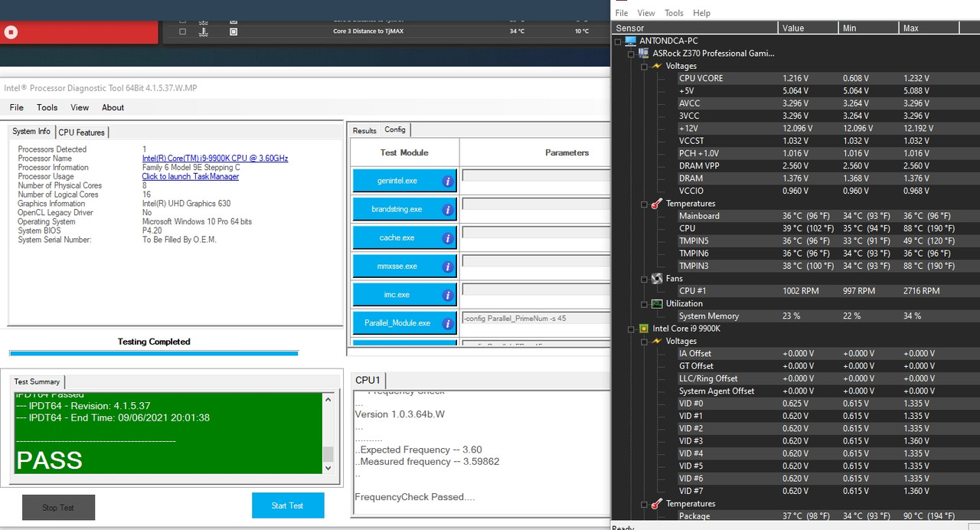
Task: Click Test Summary scrollbar down arrow
Action: click(x=328, y=467)
